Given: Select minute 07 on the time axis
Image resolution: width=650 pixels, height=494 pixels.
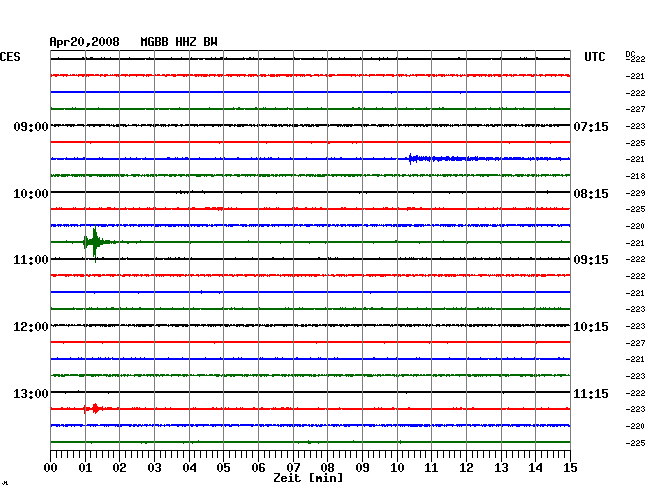Looking at the screenshot, I should 293,468.
